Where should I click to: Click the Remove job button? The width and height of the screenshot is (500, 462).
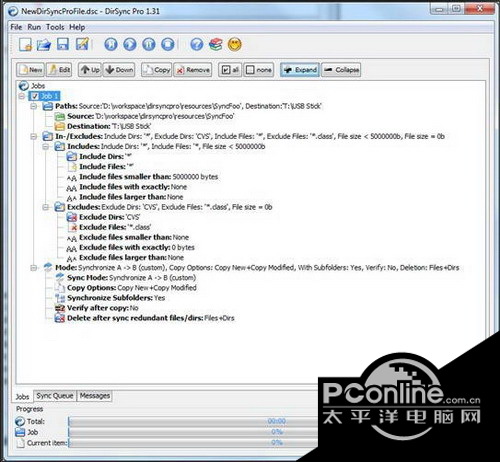pos(193,70)
